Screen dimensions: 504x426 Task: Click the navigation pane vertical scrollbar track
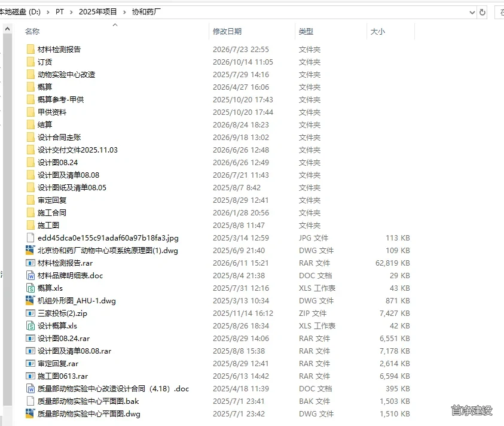click(7, 225)
